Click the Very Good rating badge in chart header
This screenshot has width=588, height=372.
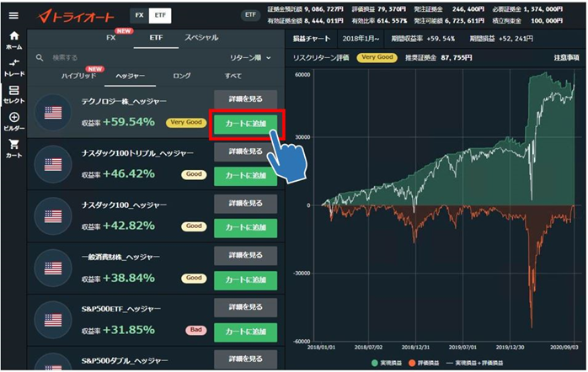click(377, 57)
